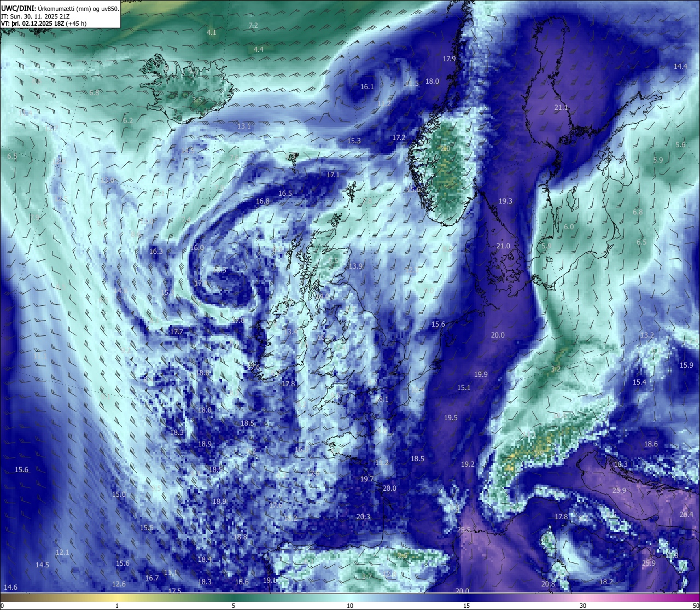Click the 16.1 value label
This screenshot has height=610, width=700.
(367, 86)
